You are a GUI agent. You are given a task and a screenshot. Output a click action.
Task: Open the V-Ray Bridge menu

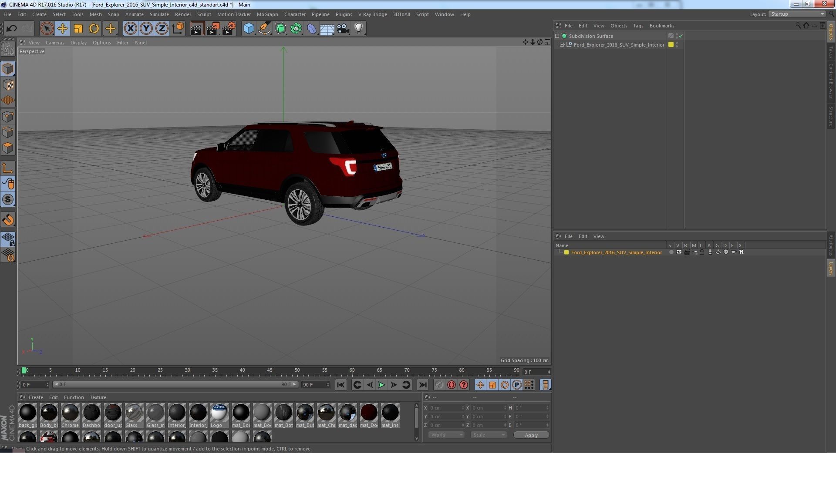pos(372,14)
